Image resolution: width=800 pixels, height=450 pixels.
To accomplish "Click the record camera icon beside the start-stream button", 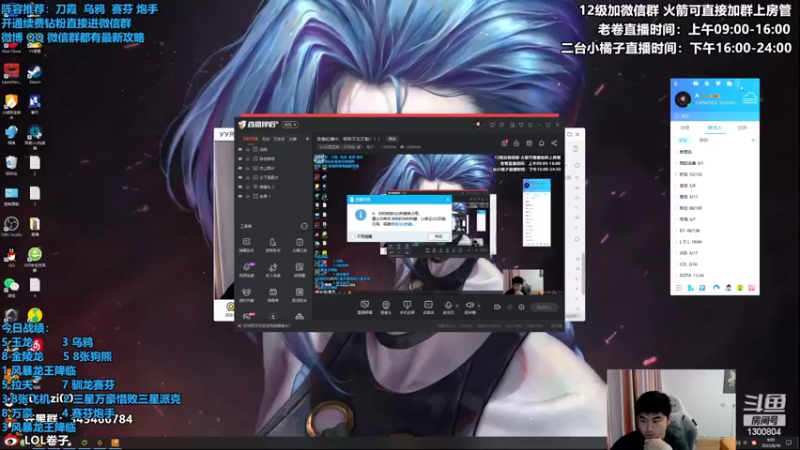I will (497, 307).
